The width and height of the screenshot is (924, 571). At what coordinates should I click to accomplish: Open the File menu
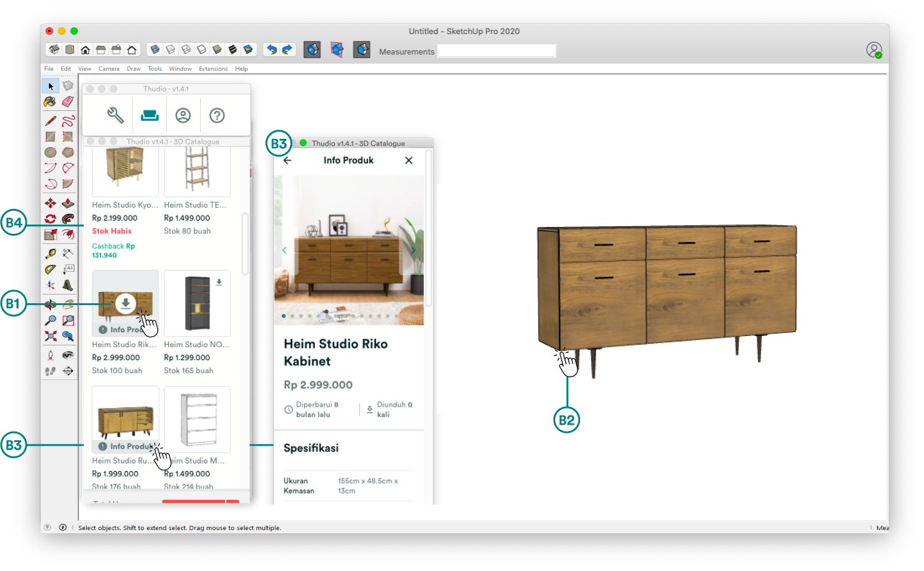click(x=49, y=69)
